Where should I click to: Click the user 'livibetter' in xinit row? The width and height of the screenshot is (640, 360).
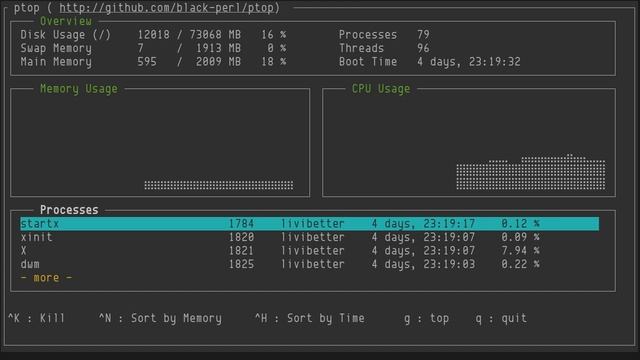[x=312, y=237]
